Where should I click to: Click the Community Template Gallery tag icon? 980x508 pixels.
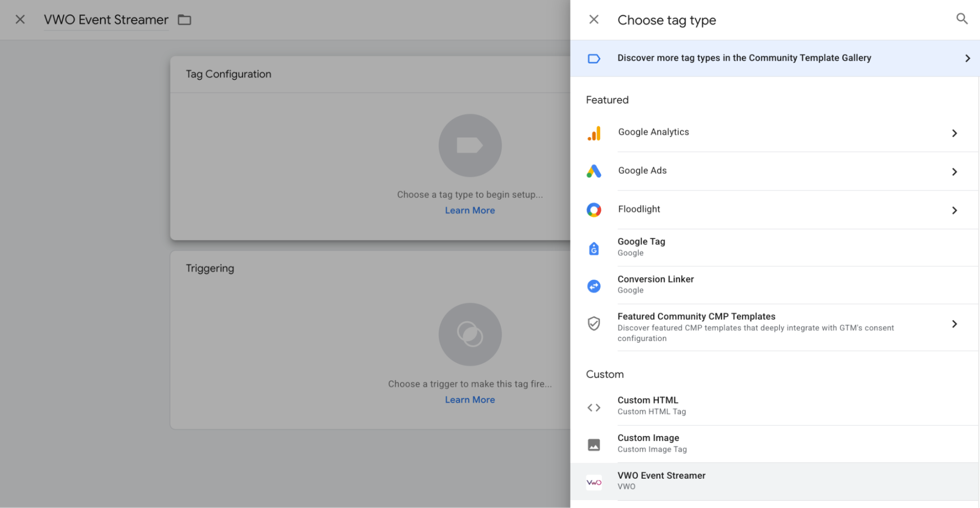[x=594, y=58]
